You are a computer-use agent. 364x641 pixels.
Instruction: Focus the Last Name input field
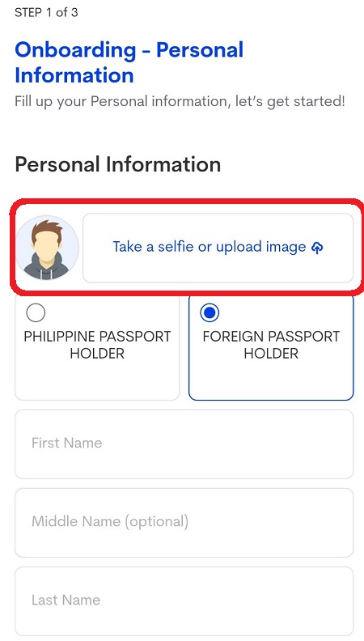184,601
